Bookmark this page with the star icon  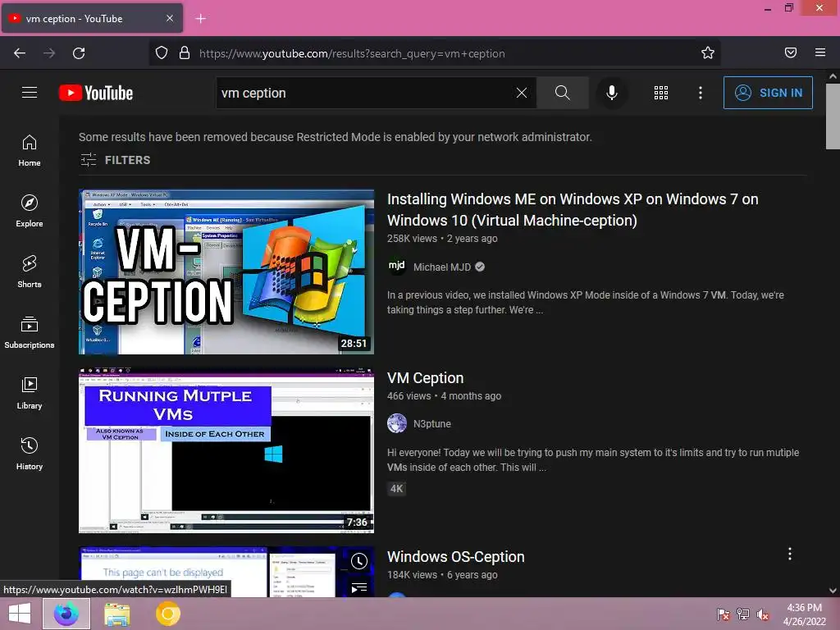tap(708, 53)
